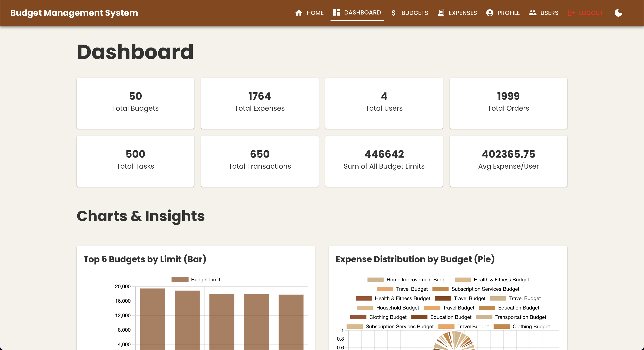The width and height of the screenshot is (644, 350).
Task: Click the 20,000 axis label
Action: tap(122, 286)
